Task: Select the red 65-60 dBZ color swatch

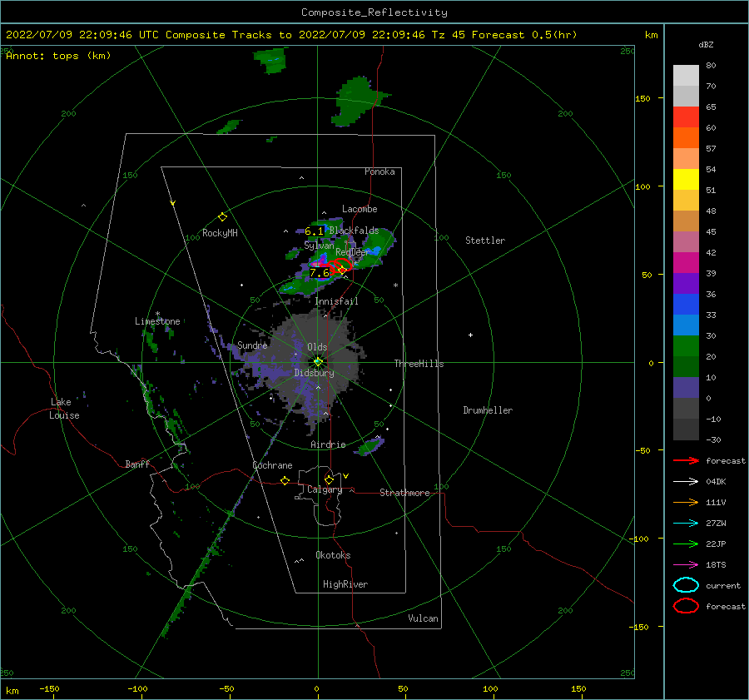Action: coord(686,117)
